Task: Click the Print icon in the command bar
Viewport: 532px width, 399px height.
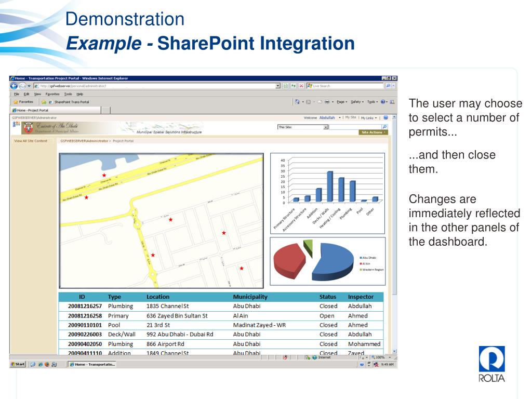Action: (327, 102)
